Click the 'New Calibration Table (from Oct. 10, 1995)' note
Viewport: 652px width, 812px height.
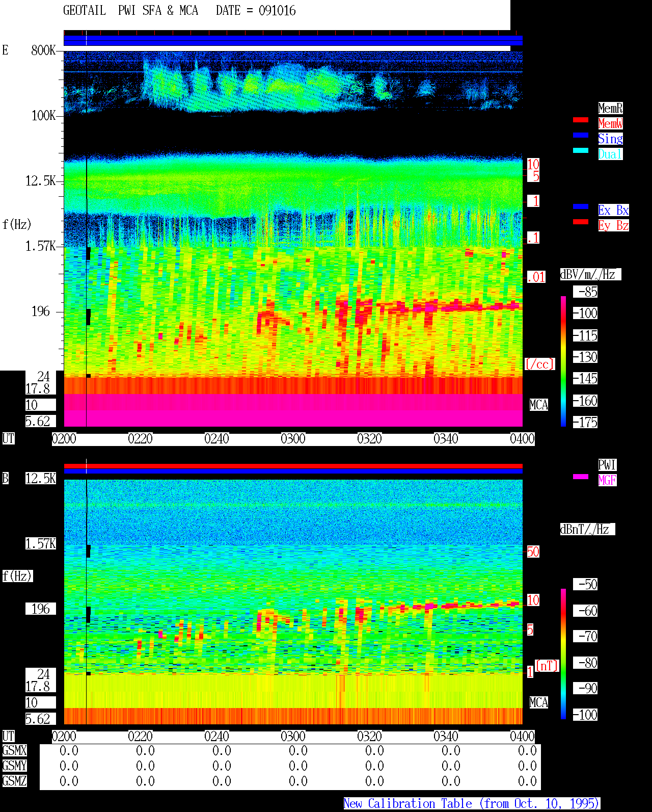(x=472, y=803)
